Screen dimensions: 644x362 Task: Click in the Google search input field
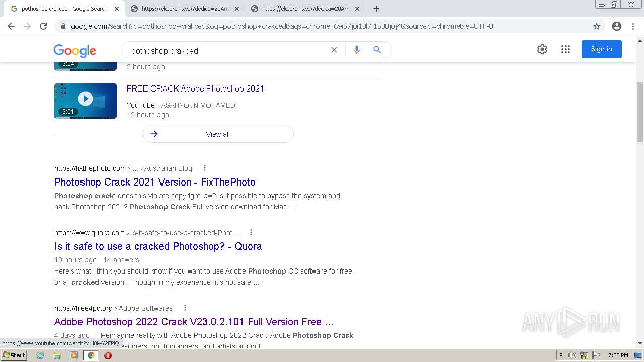tap(226, 50)
